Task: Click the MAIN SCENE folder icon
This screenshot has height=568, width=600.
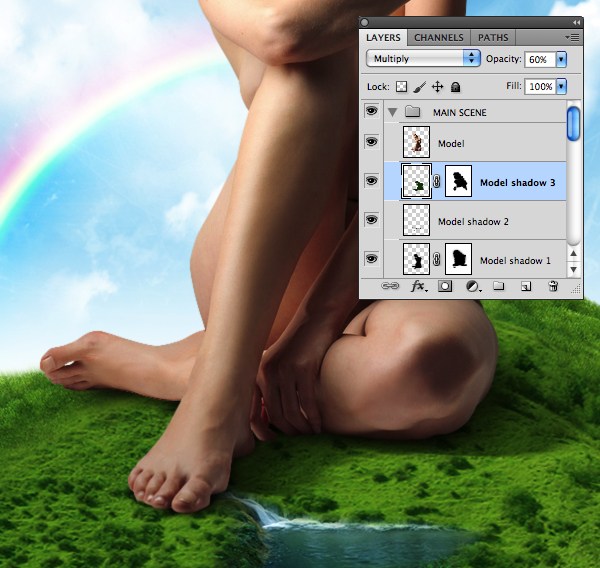Action: coord(412,112)
